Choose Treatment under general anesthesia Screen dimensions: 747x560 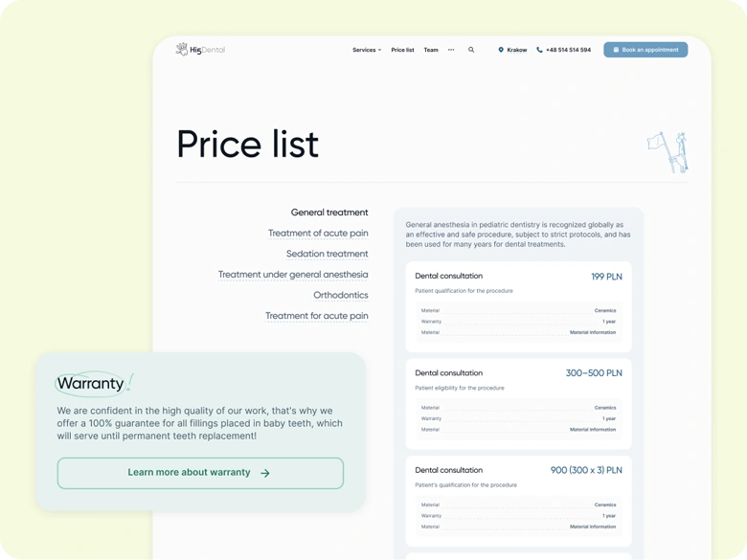(x=293, y=275)
